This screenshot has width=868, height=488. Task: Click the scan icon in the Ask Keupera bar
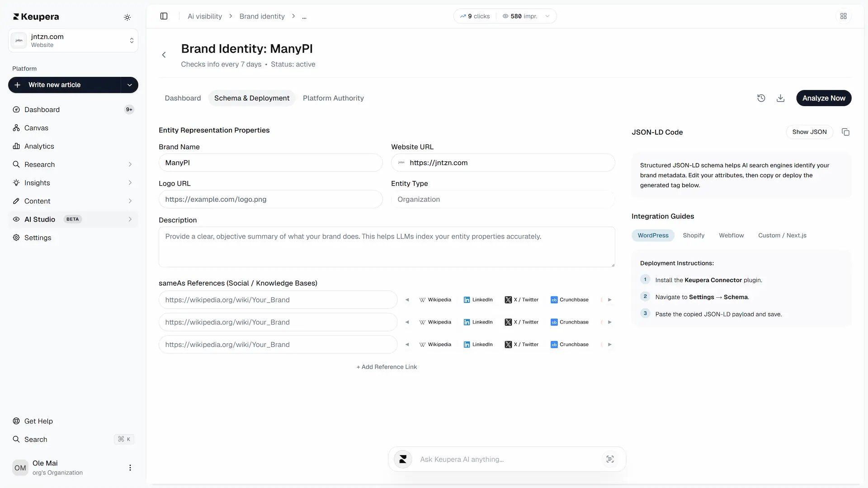click(610, 459)
